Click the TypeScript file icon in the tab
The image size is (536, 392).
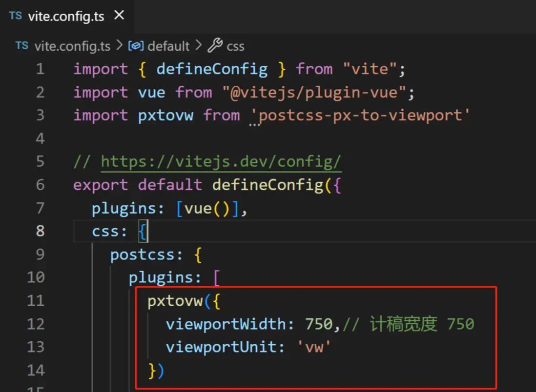pyautogui.click(x=16, y=16)
